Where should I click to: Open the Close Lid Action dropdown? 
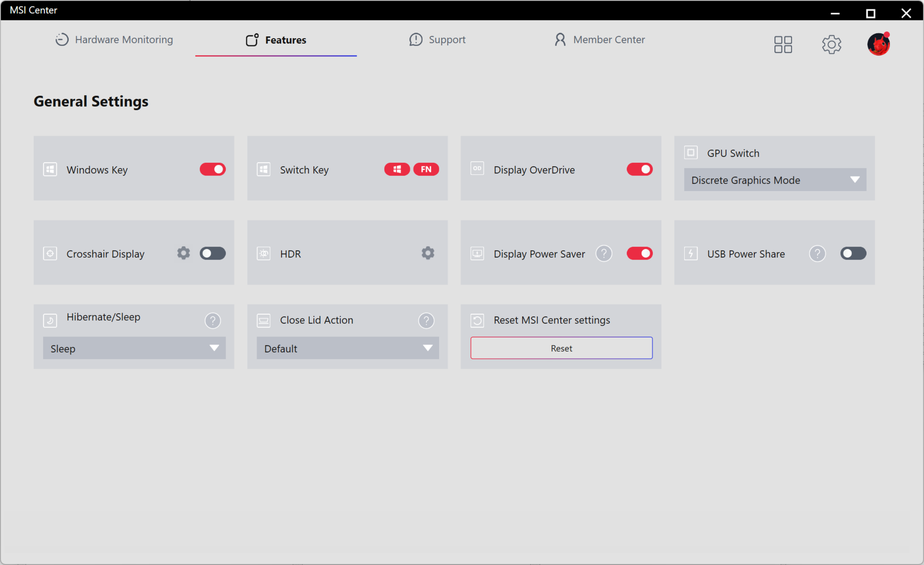pos(347,348)
